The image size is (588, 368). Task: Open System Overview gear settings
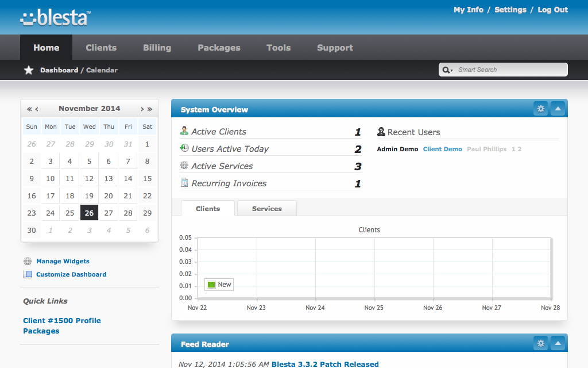(x=540, y=109)
